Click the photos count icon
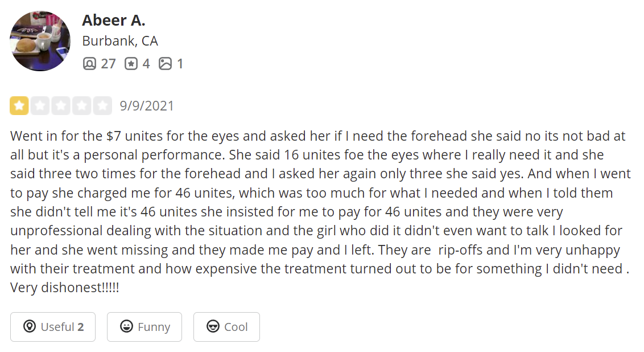 [165, 64]
